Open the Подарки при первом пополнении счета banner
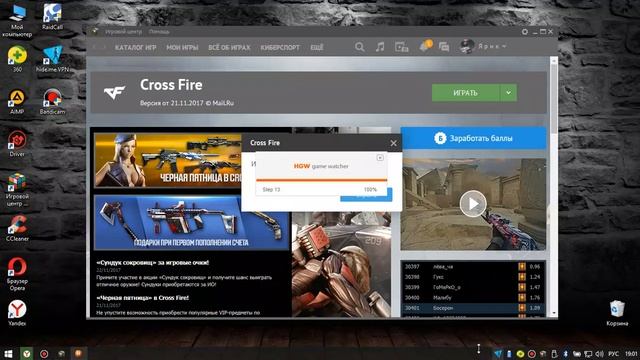640x360 pixels. pos(191,222)
